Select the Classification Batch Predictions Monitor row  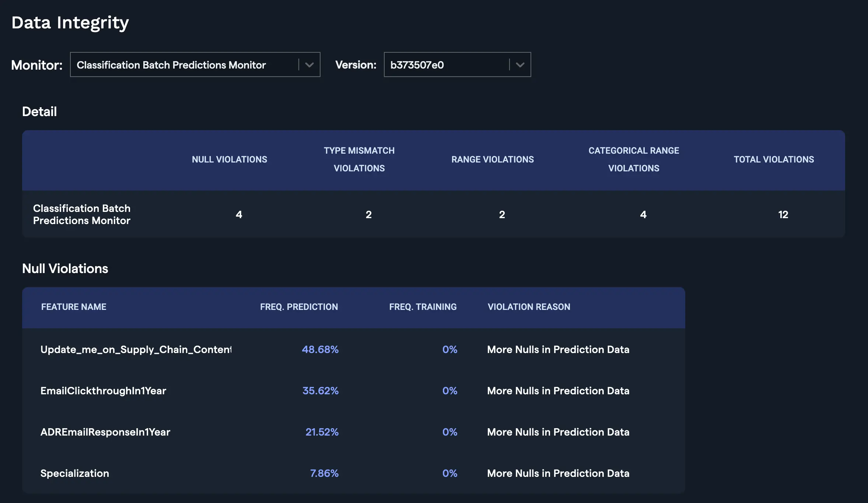pyautogui.click(x=82, y=214)
